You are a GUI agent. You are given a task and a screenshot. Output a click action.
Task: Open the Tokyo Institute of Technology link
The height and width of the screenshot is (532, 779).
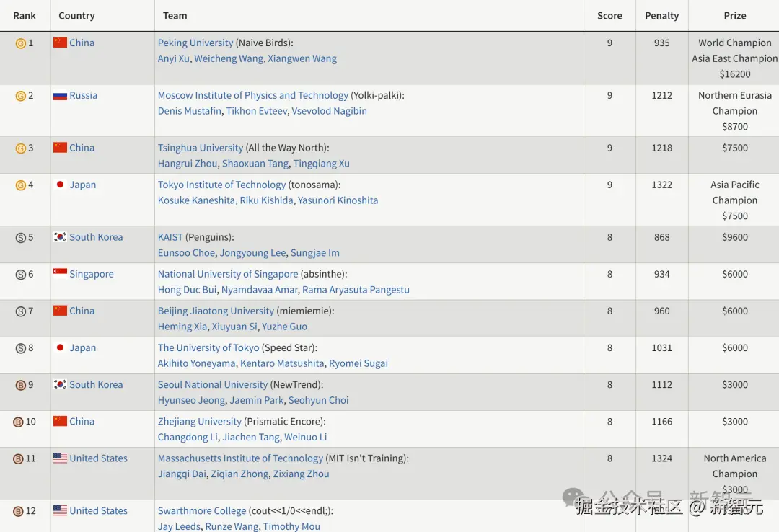coord(221,185)
